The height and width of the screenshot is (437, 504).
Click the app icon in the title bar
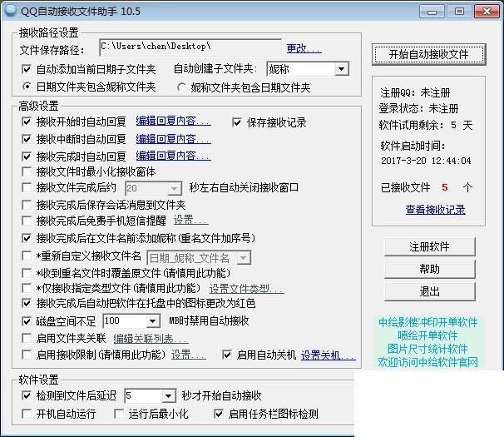pyautogui.click(x=10, y=10)
